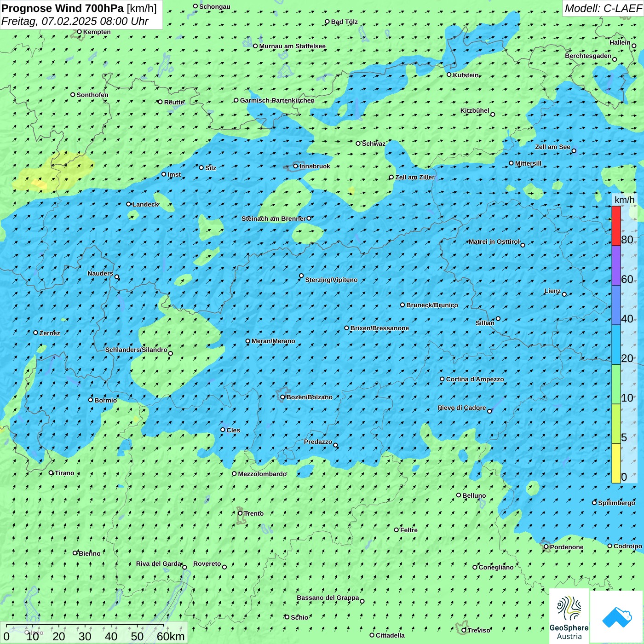Screen dimensions: 644x644
Task: Click the Bozen/Bolzano city marker
Action: click(x=283, y=397)
